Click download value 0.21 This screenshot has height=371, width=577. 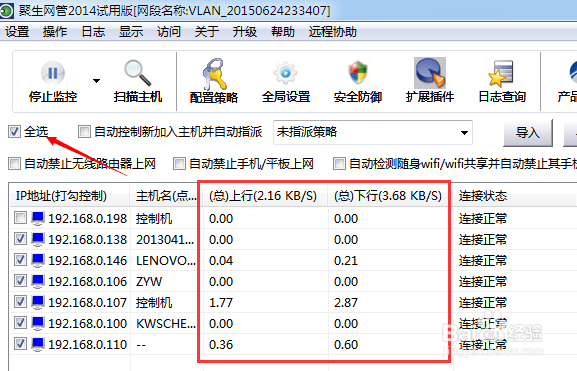point(346,261)
